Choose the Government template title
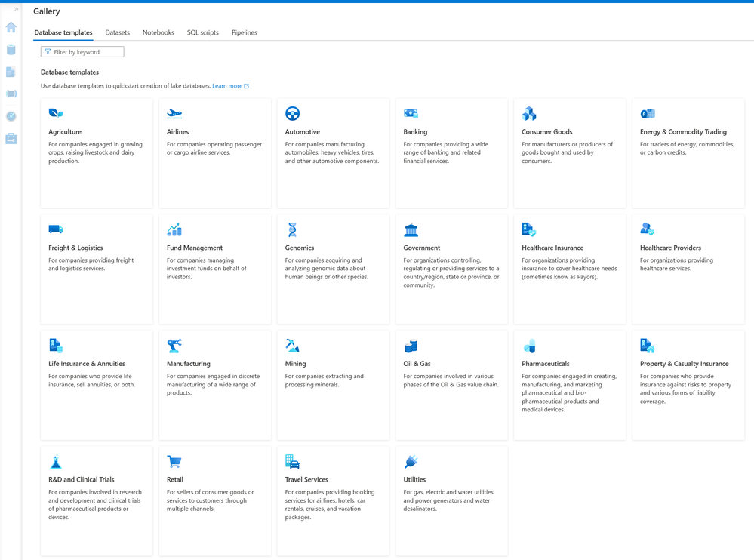The height and width of the screenshot is (560, 754). [421, 248]
